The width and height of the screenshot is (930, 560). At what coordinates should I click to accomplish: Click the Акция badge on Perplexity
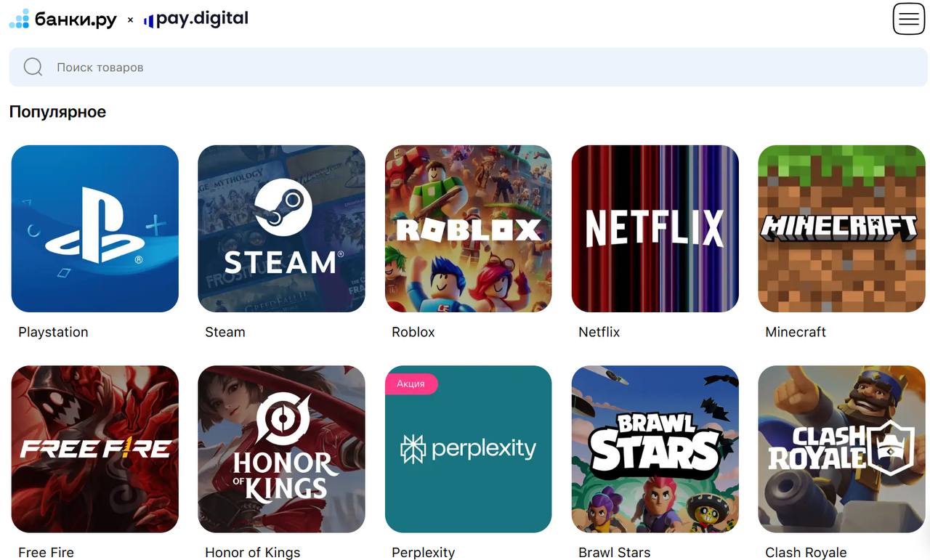[411, 384]
